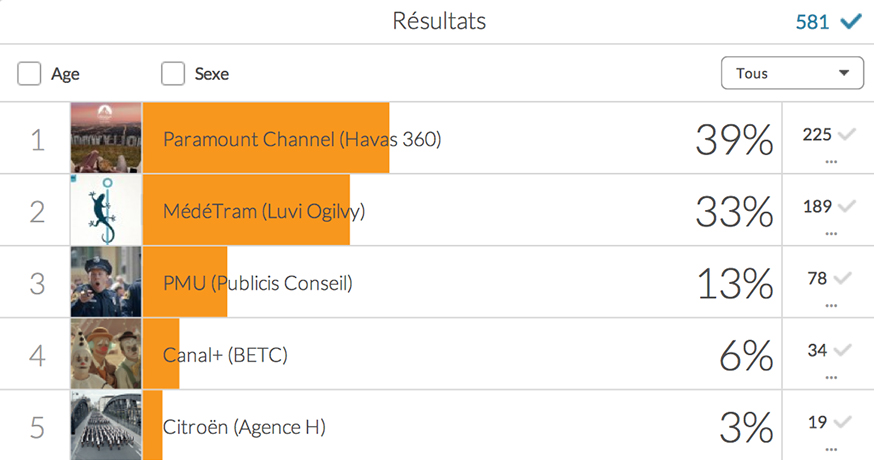874x460 pixels.
Task: Enable the Age checkbox
Action: click(x=29, y=74)
